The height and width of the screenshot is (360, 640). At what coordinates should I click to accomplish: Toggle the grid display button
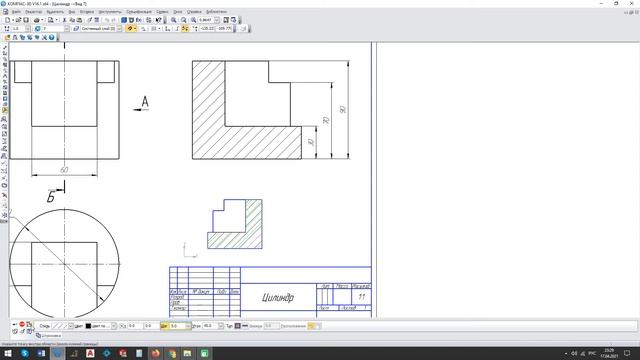154,29
